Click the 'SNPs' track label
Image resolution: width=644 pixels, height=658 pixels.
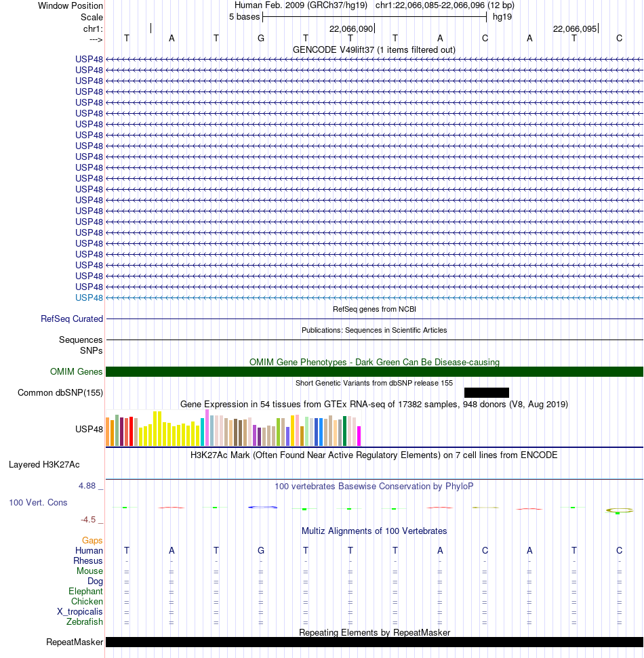[x=91, y=350]
